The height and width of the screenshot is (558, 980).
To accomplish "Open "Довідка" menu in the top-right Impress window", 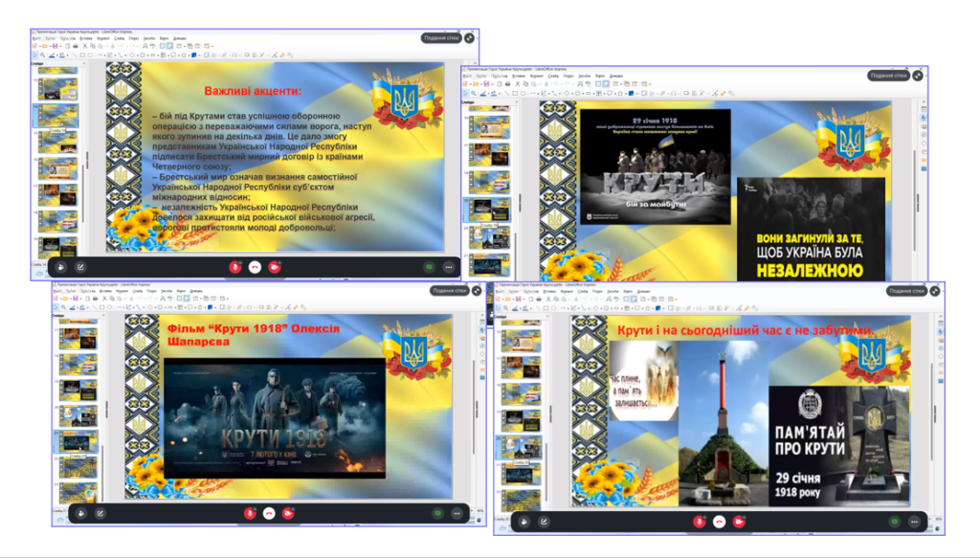I will coord(616,76).
